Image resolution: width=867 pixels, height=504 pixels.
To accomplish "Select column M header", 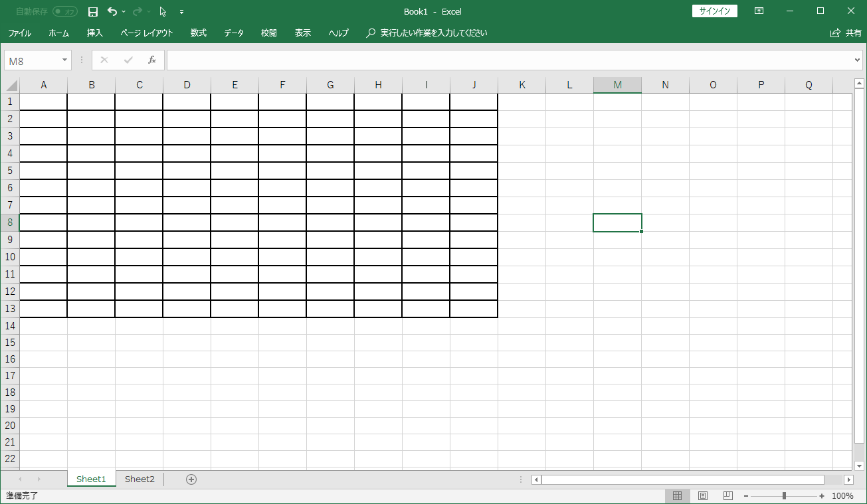I will tap(618, 85).
